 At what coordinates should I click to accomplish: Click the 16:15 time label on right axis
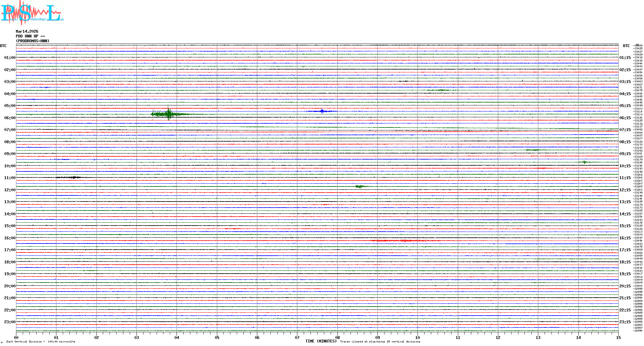click(x=625, y=238)
